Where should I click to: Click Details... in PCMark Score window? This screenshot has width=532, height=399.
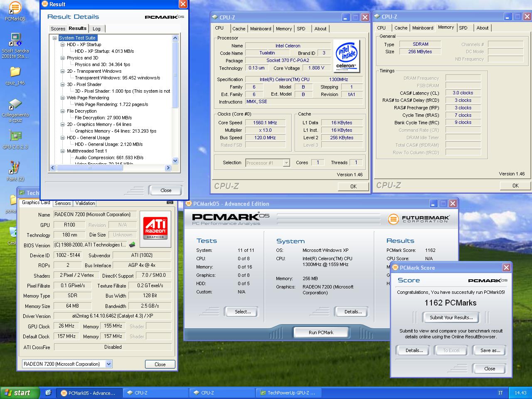[x=414, y=350]
